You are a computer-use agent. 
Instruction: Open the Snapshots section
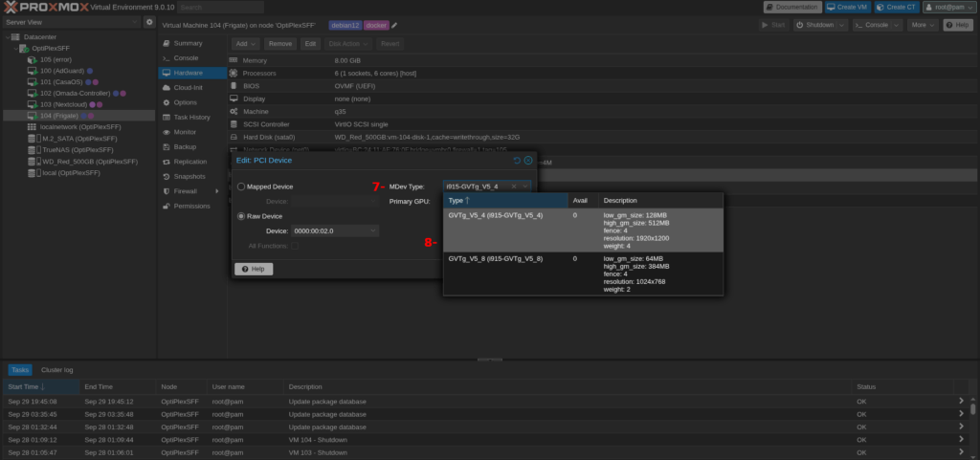[x=189, y=176]
